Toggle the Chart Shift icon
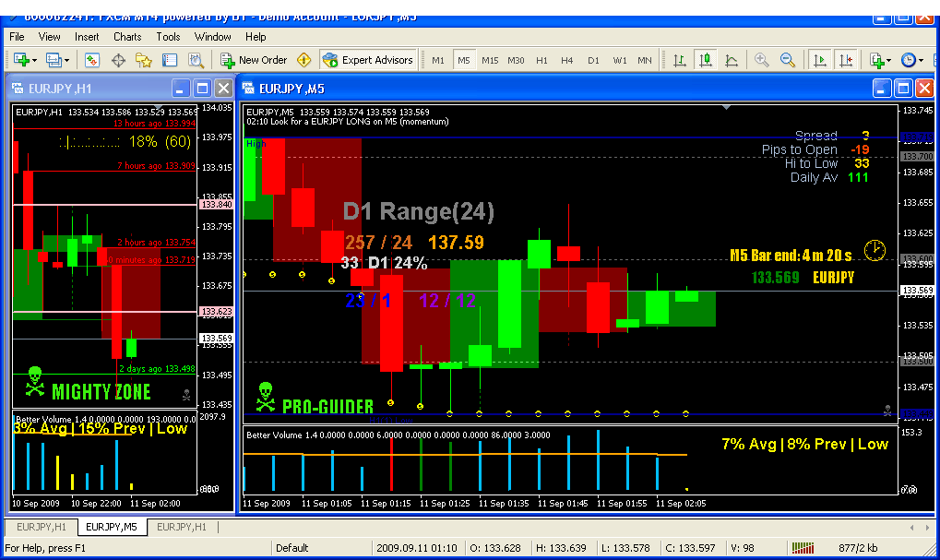Image resolution: width=940 pixels, height=560 pixels. pyautogui.click(x=846, y=60)
